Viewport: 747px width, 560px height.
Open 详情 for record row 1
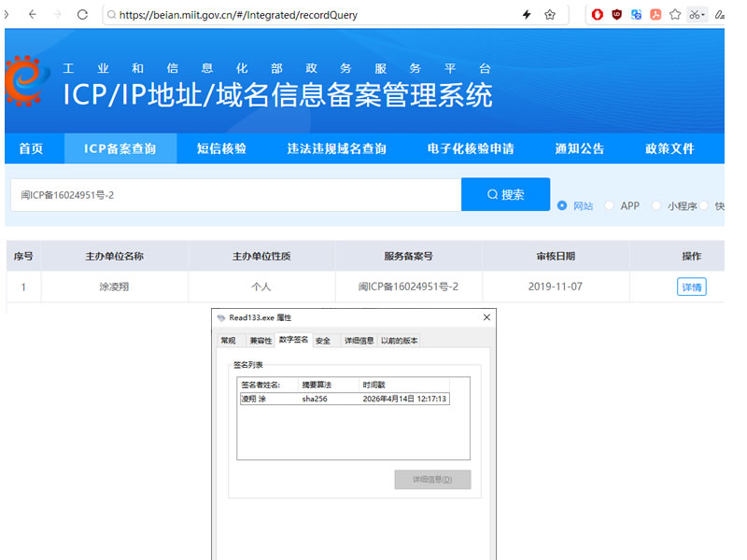point(691,287)
